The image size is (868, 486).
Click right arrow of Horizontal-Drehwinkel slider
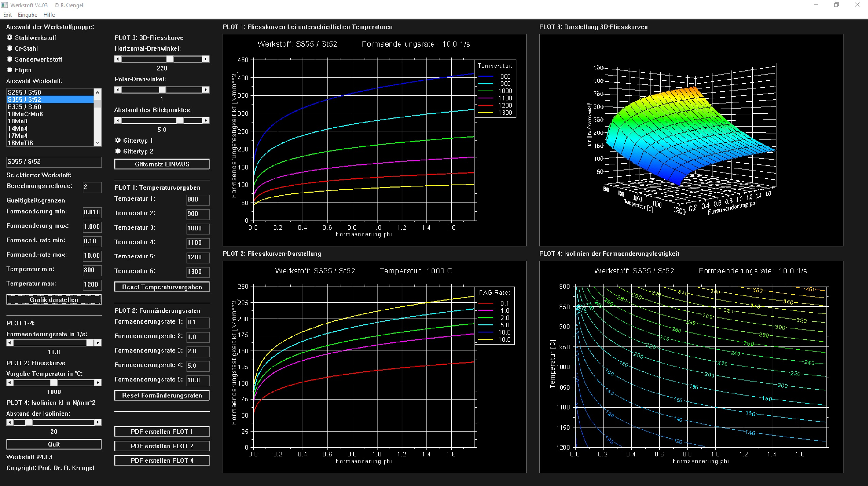coord(206,59)
